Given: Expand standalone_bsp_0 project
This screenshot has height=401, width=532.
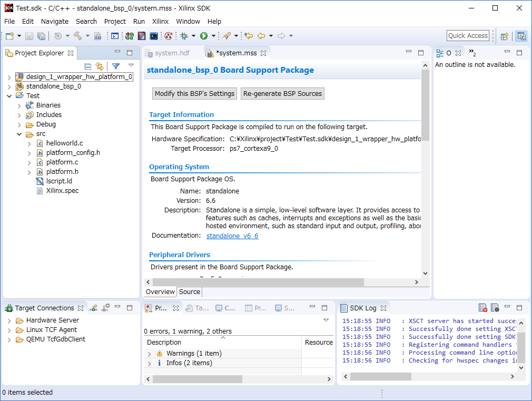Looking at the screenshot, I should tap(9, 86).
